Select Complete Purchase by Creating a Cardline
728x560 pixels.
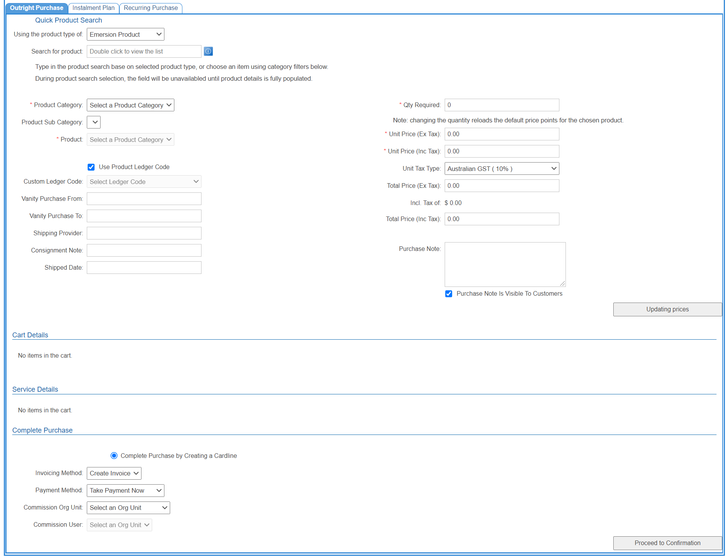click(114, 456)
